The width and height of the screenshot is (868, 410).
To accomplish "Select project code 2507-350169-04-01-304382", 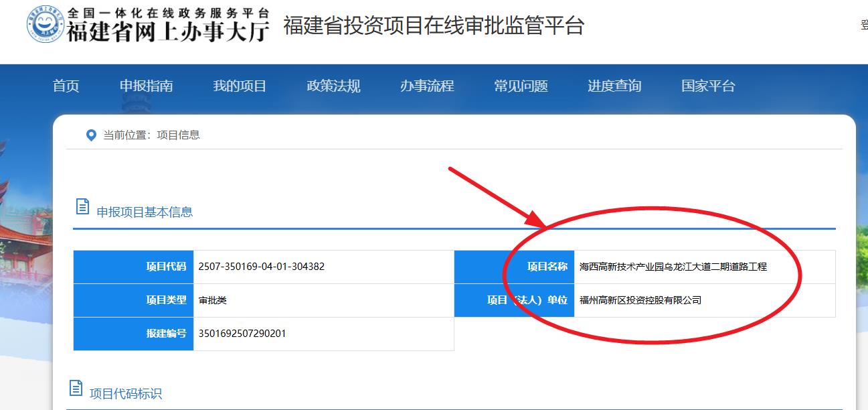I will (x=262, y=267).
